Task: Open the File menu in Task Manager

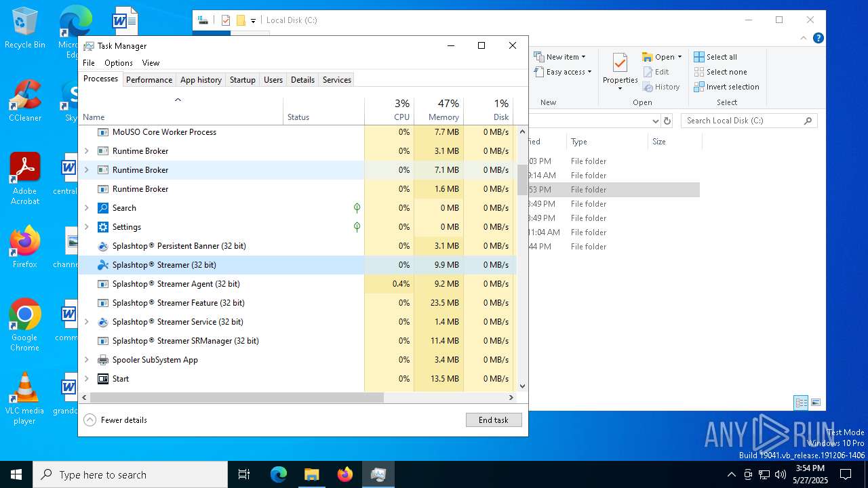Action: 89,62
